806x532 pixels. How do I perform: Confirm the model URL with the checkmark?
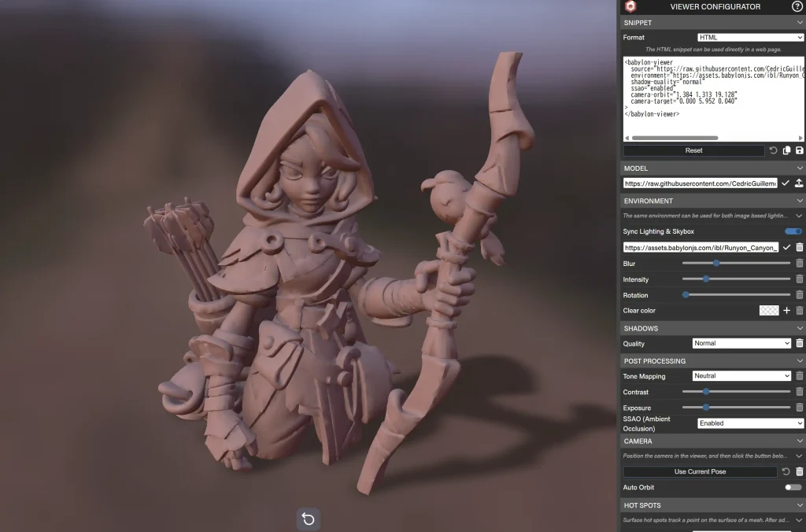(786, 183)
